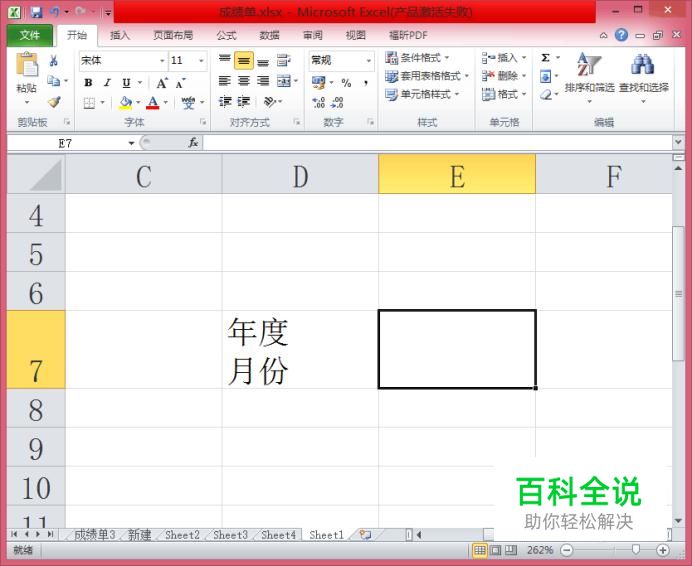
Task: Apply the red font color A
Action: point(153,103)
